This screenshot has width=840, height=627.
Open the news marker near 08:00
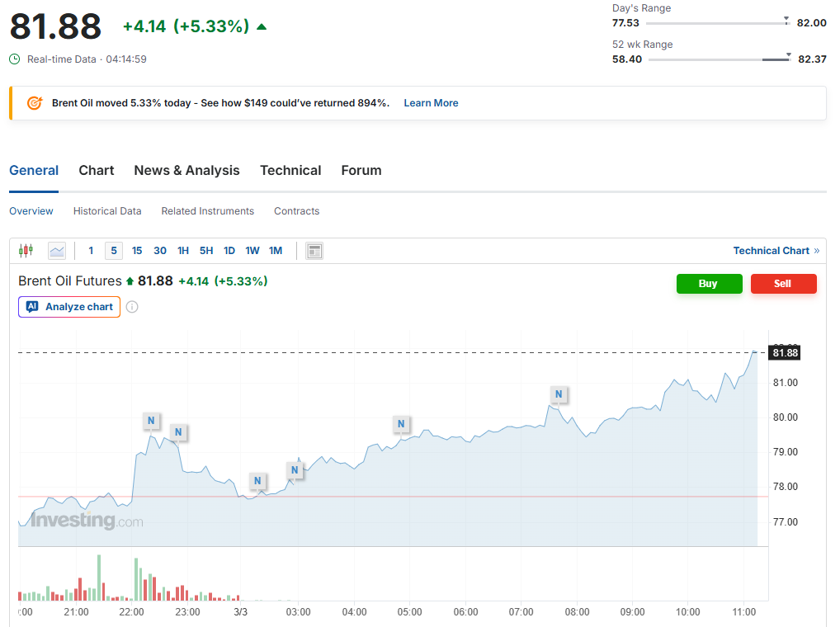pyautogui.click(x=559, y=394)
